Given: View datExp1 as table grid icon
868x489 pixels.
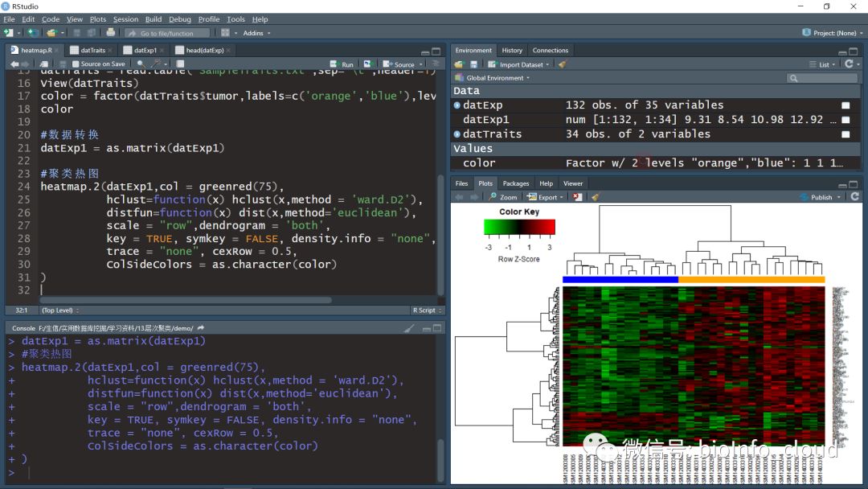Looking at the screenshot, I should pyautogui.click(x=845, y=120).
